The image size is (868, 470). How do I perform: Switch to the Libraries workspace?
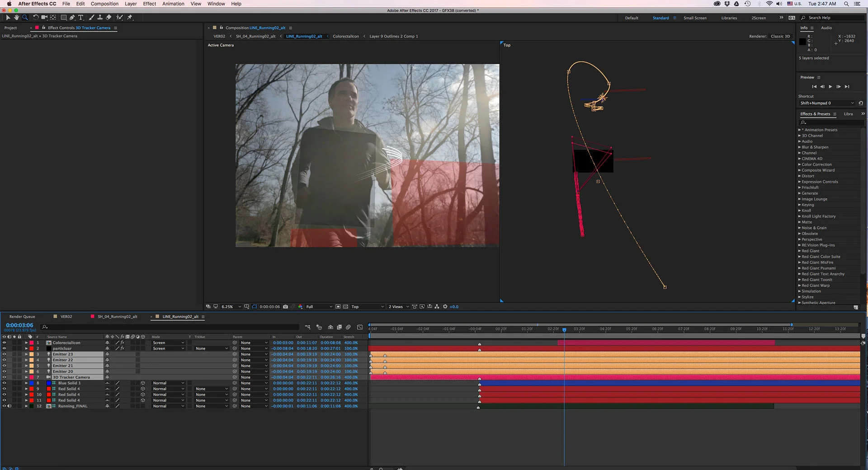(729, 18)
